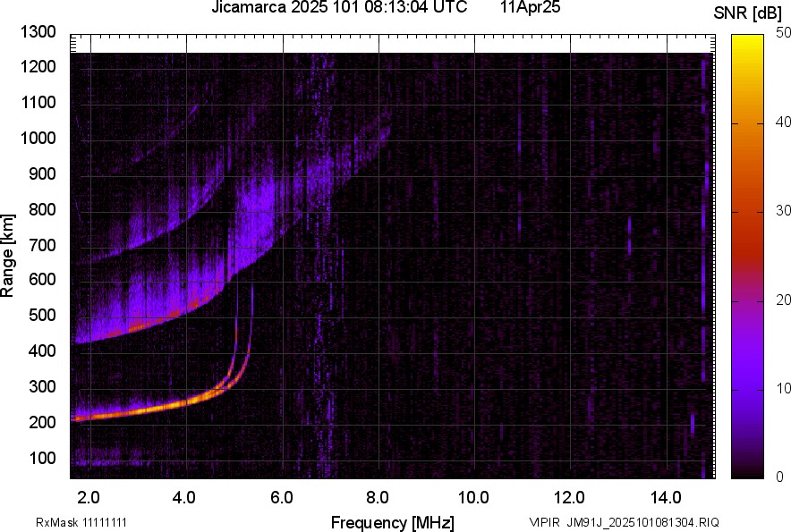The width and height of the screenshot is (791, 532).
Task: Click the 'SNR [dB]' colorbar title
Action: 748,13
